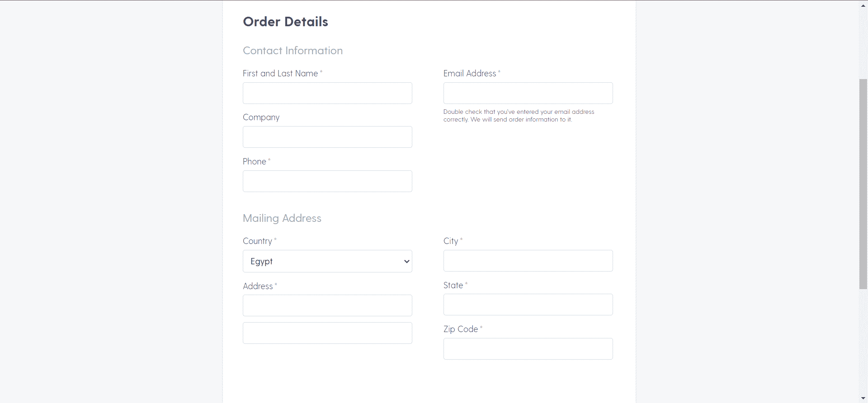868x403 pixels.
Task: Click the "Phone" field label
Action: (x=254, y=161)
